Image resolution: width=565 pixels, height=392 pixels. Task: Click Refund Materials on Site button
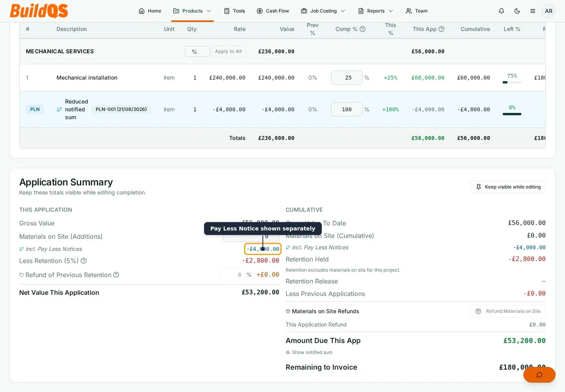[508, 311]
